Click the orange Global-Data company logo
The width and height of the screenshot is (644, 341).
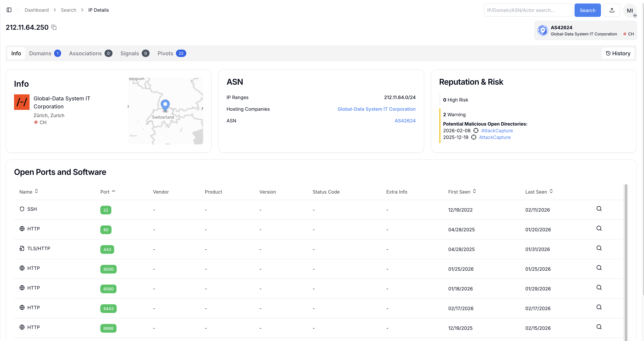point(22,102)
